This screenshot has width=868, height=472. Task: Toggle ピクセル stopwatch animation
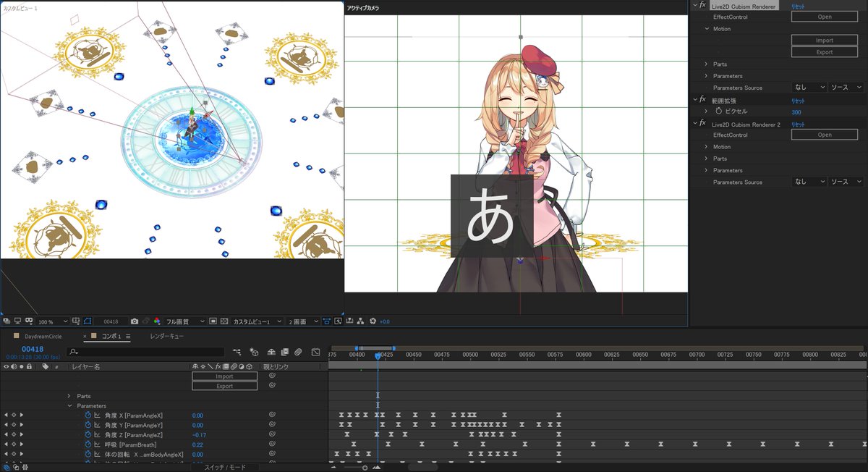point(718,111)
